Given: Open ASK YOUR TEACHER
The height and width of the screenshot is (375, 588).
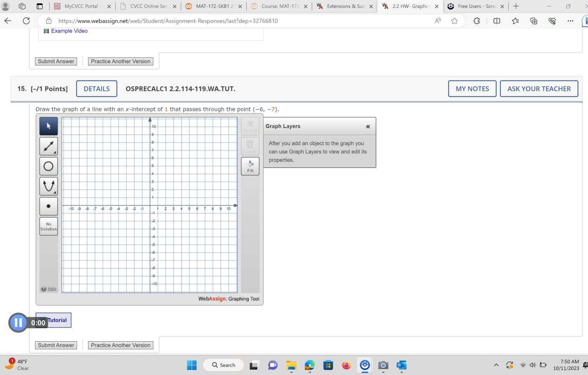Looking at the screenshot, I should (539, 89).
